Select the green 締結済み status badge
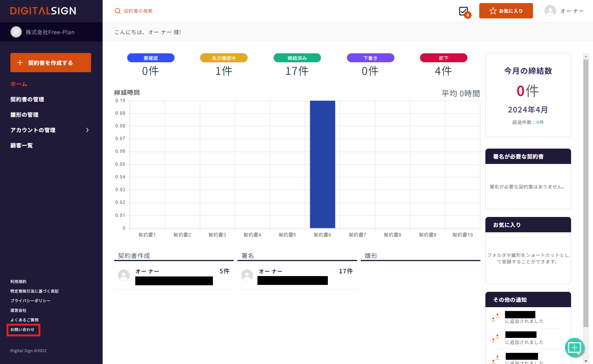Viewport: 593px width, 364px height. click(x=297, y=58)
